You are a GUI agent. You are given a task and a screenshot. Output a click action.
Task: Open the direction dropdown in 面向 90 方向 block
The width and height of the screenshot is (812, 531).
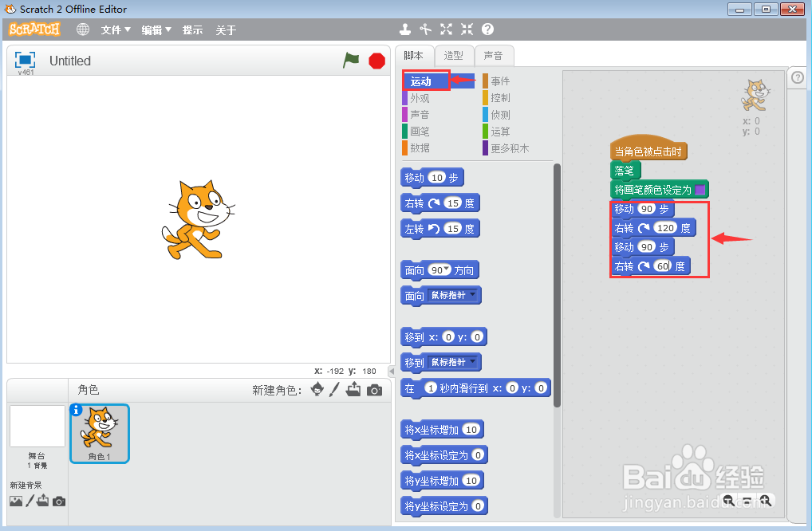click(x=447, y=269)
